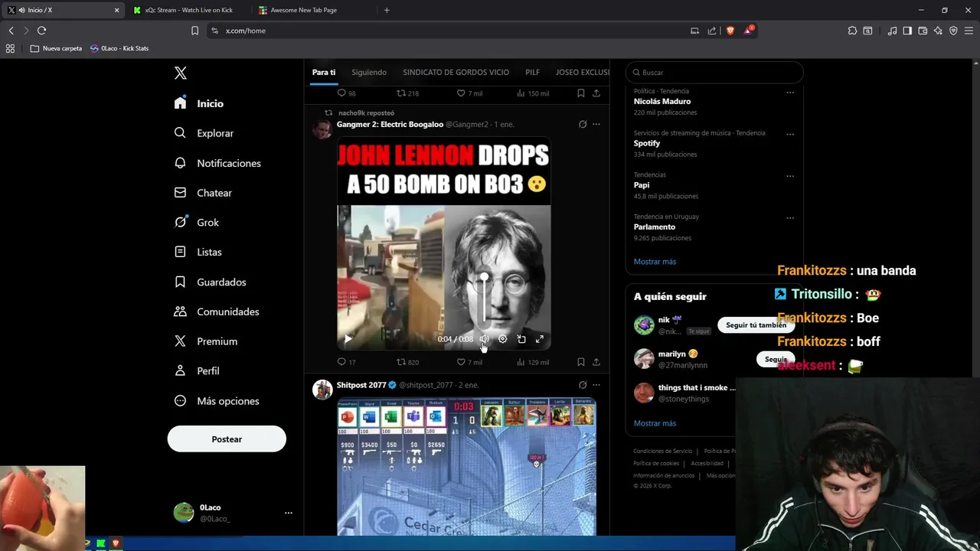Open more options on Gangmer2 post
This screenshot has height=551, width=980.
click(596, 124)
